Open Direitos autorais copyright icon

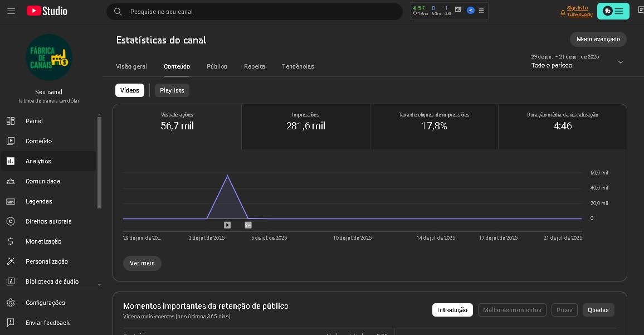(11, 221)
